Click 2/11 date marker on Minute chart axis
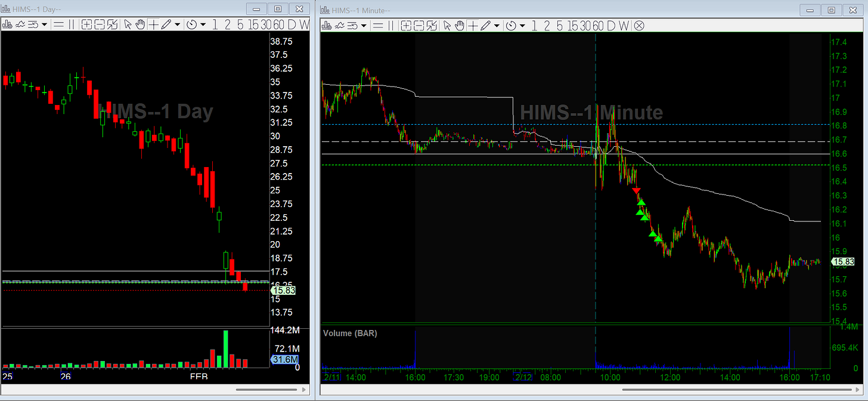Viewport: 868px width, 401px height. pyautogui.click(x=331, y=377)
